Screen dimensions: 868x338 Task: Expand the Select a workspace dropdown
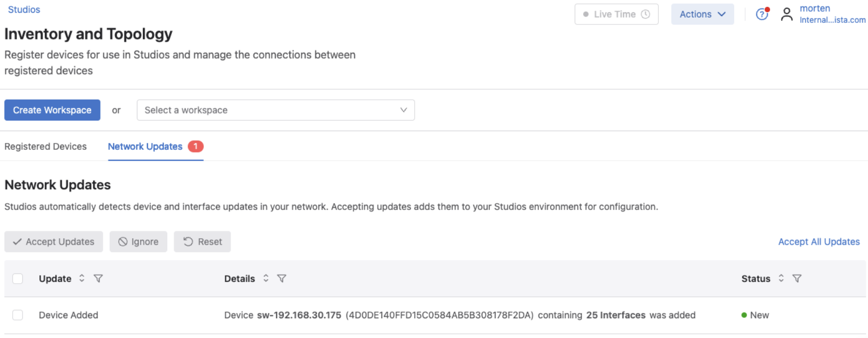click(x=275, y=110)
